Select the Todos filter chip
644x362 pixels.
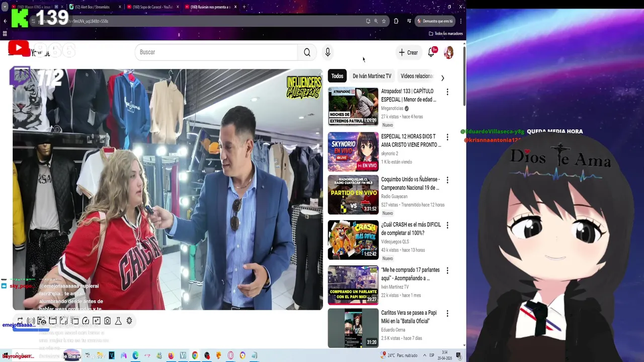pyautogui.click(x=337, y=76)
